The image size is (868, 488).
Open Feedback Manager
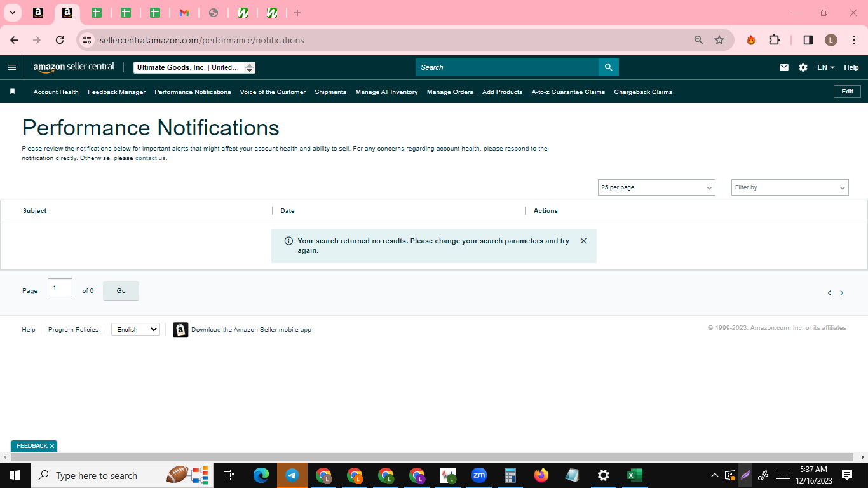coord(116,91)
